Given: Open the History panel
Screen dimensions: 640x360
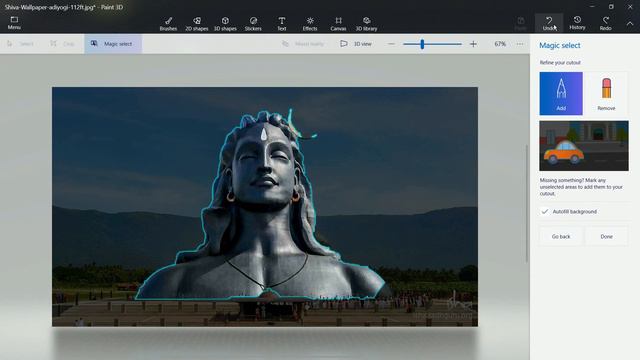Looking at the screenshot, I should (577, 23).
